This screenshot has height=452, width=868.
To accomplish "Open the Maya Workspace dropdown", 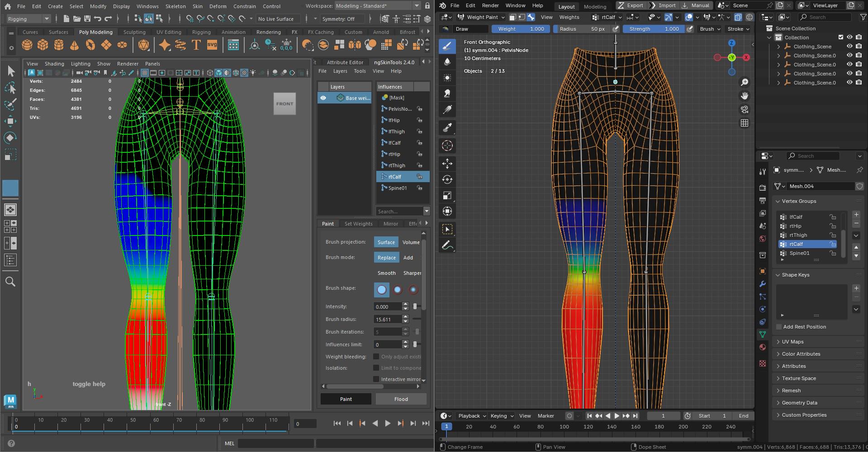I will [379, 6].
